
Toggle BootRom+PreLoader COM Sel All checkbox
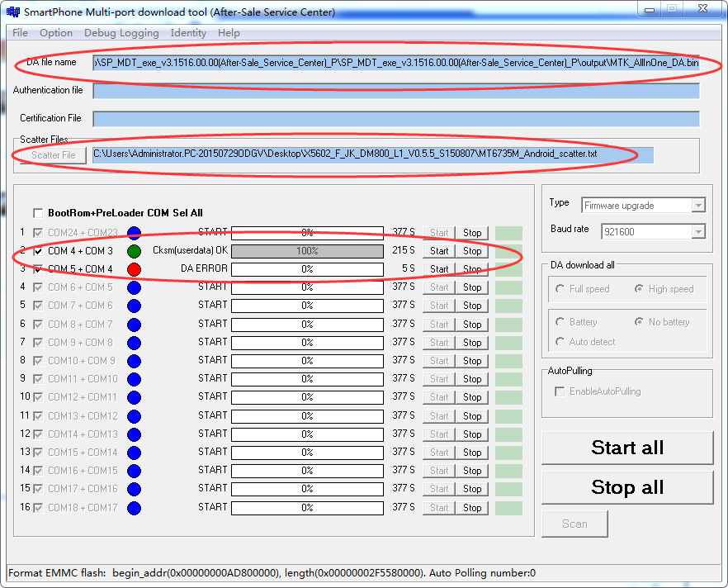pyautogui.click(x=37, y=213)
